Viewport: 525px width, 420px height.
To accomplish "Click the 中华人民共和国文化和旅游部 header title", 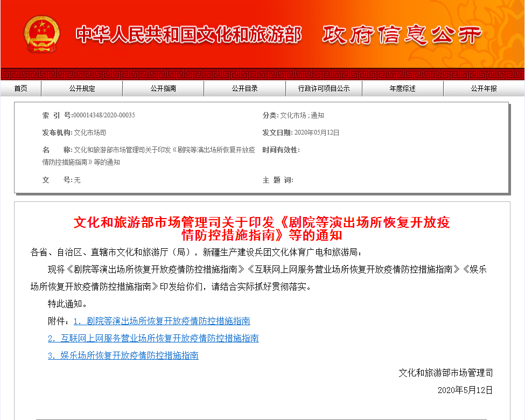I will pos(188,34).
